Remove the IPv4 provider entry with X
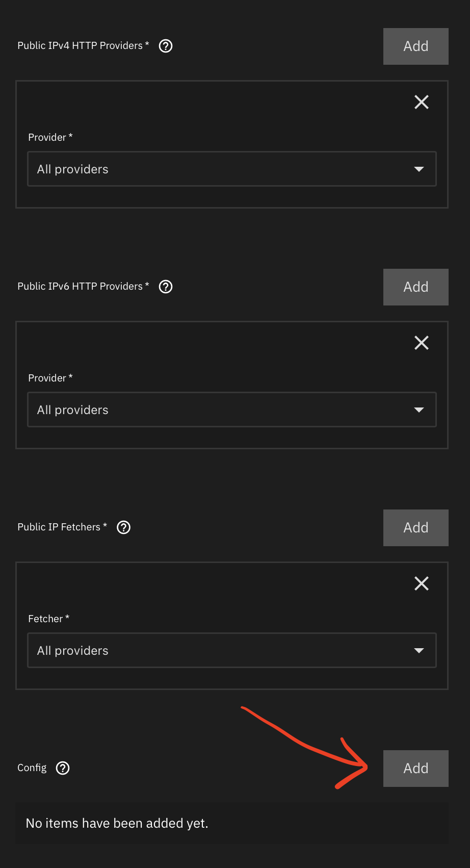The image size is (470, 868). 422,102
